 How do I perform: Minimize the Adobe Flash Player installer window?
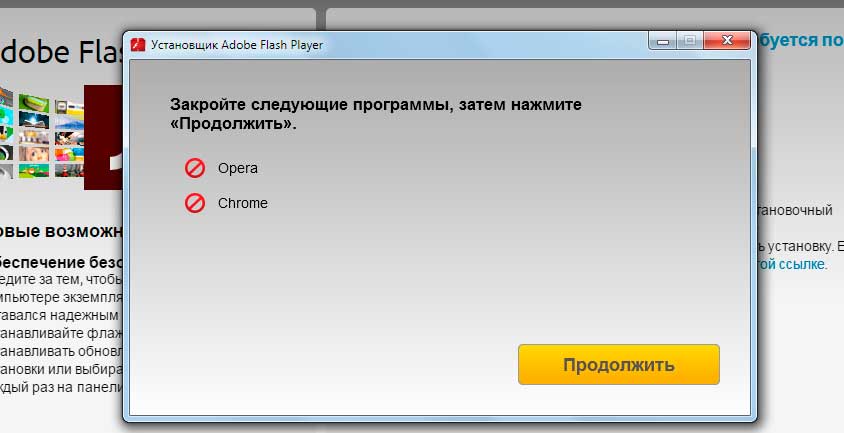pyautogui.click(x=663, y=40)
